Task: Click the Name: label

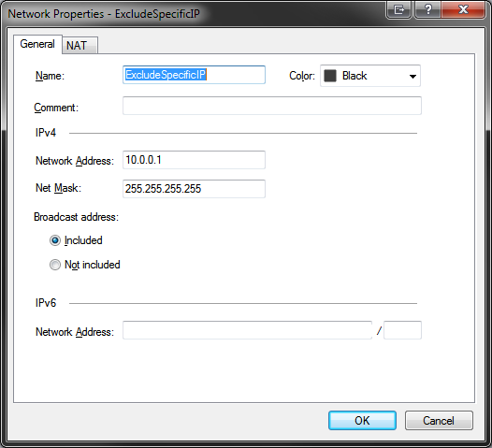Action: pos(50,76)
